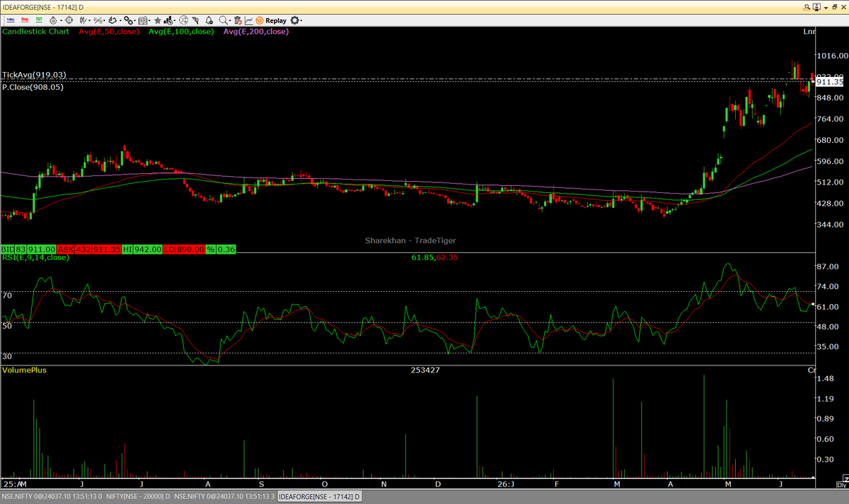The image size is (849, 504).
Task: Click the TickAvg(919.03) label
Action: [x=34, y=74]
